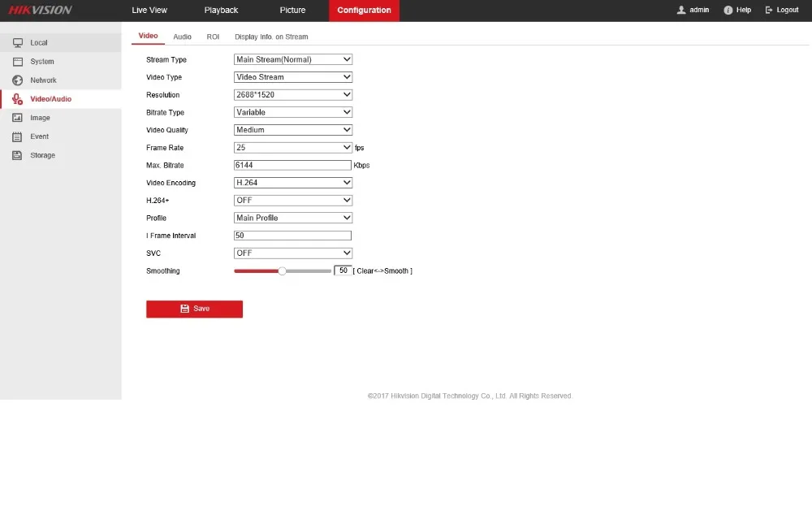Click the Event calendar icon in sidebar
Screen dimensions: 812x528
[x=18, y=136]
